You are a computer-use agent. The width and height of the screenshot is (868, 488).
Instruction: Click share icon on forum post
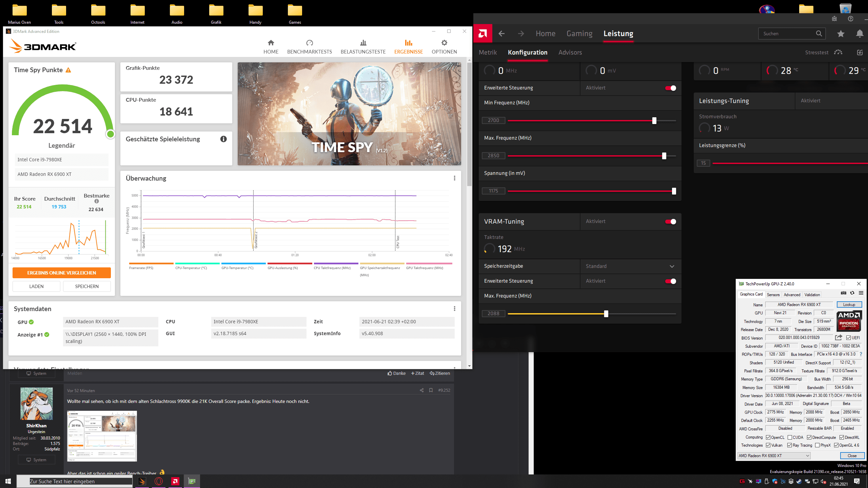[421, 390]
